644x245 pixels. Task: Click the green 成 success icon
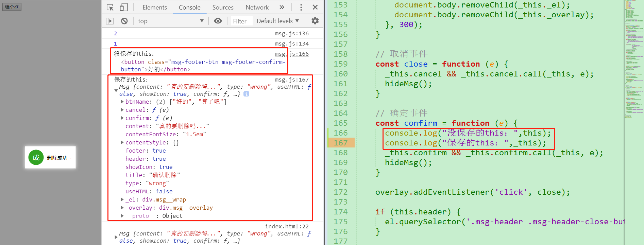click(36, 157)
